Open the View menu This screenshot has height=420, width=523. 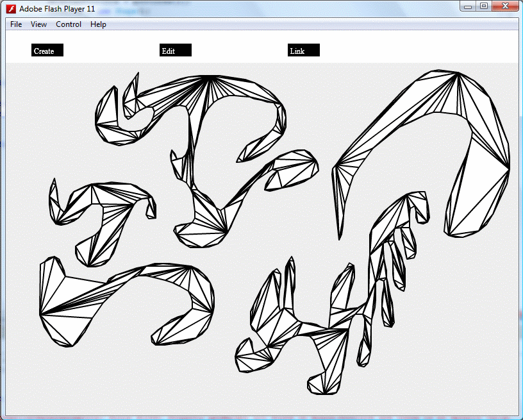pyautogui.click(x=38, y=24)
